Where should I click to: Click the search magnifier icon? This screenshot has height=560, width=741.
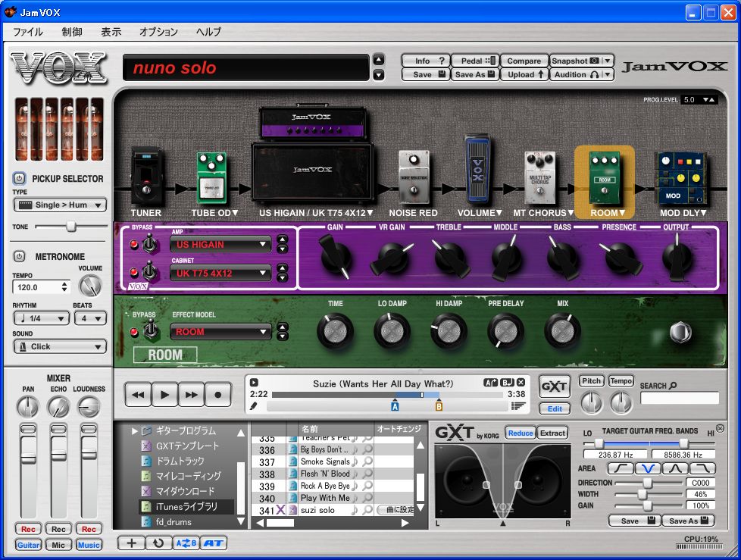pyautogui.click(x=673, y=386)
